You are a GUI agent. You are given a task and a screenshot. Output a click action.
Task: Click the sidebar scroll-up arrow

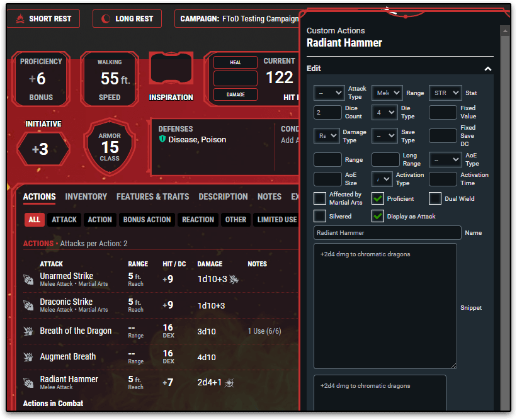tap(505, 31)
